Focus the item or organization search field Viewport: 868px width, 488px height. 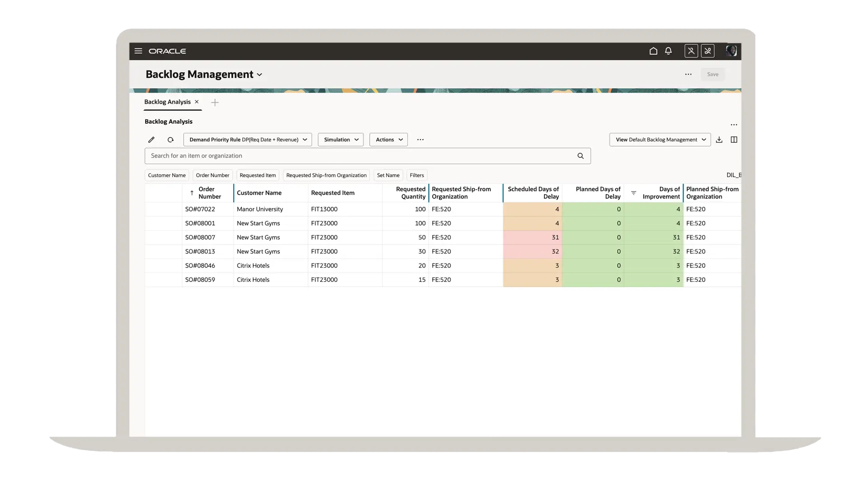(362, 156)
